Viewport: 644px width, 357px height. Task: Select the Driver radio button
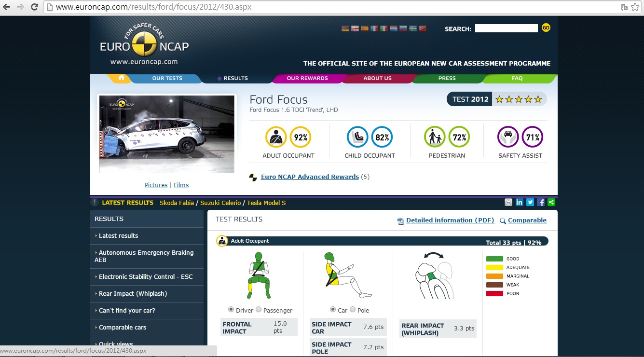pos(231,310)
